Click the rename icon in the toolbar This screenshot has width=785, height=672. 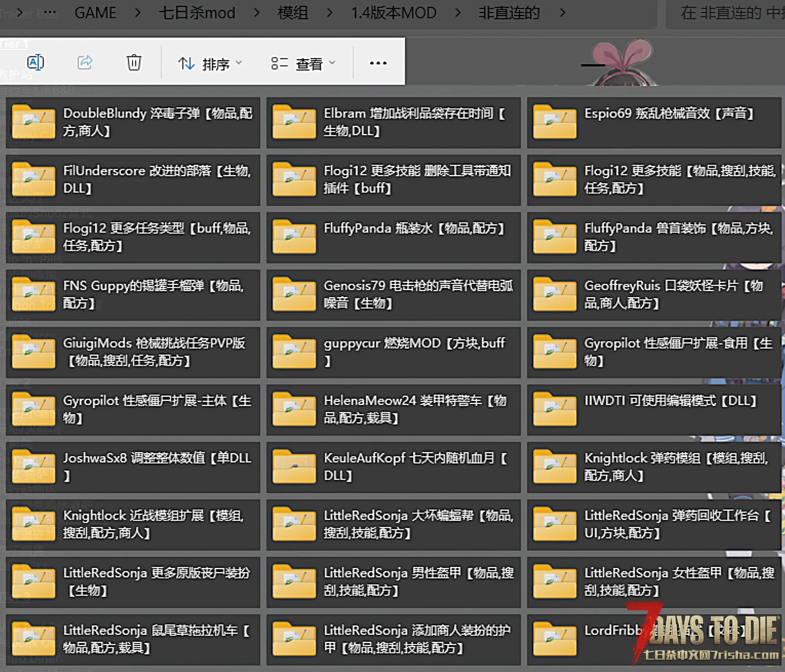coord(36,62)
